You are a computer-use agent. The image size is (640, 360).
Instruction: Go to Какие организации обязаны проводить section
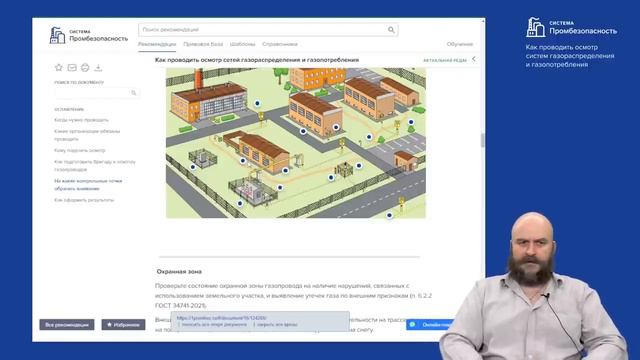click(87, 135)
